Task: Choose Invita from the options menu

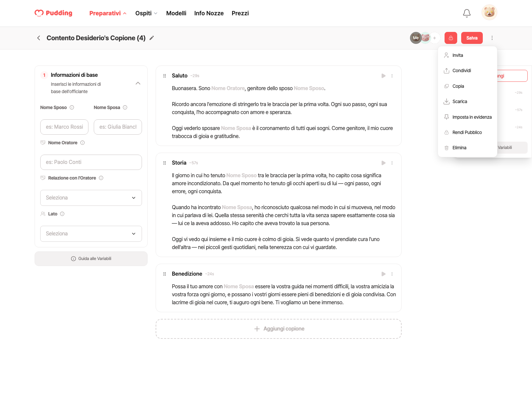Action: point(467,55)
